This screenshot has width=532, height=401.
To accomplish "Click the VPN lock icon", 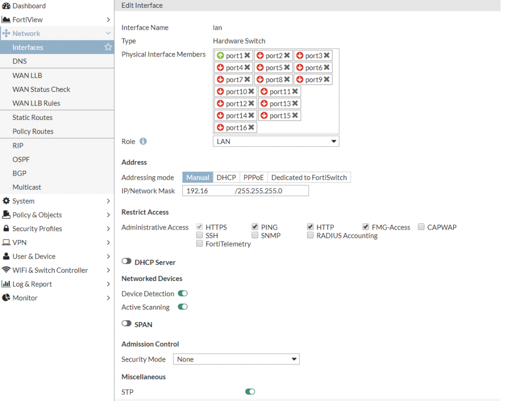I will [x=7, y=243].
